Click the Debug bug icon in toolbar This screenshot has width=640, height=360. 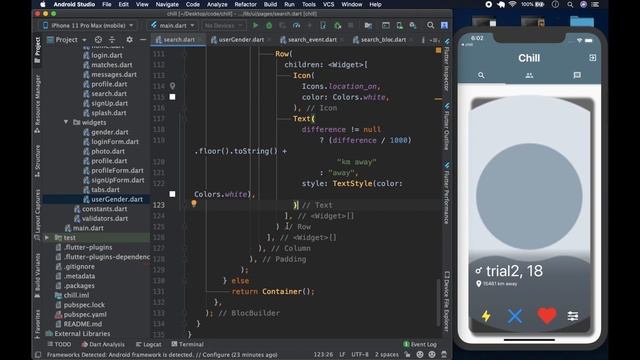tap(269, 25)
